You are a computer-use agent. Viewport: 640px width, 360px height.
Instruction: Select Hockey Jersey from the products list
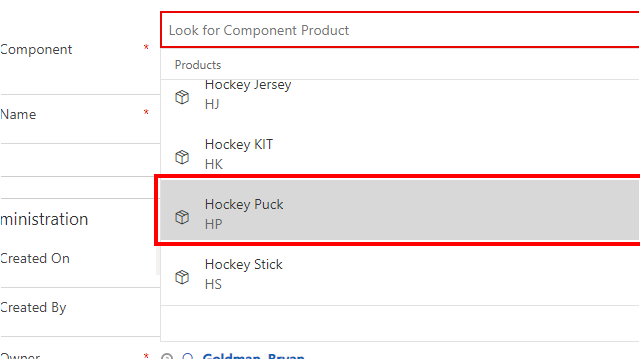pos(400,95)
